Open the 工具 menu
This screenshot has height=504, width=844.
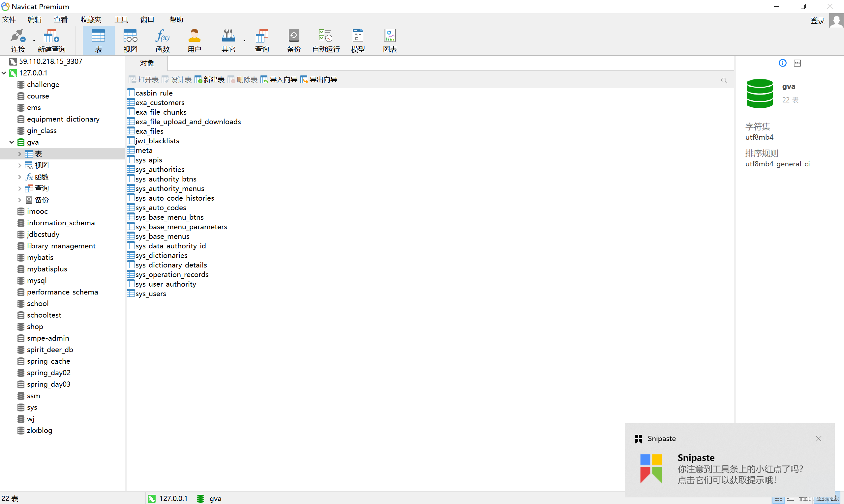tap(121, 20)
